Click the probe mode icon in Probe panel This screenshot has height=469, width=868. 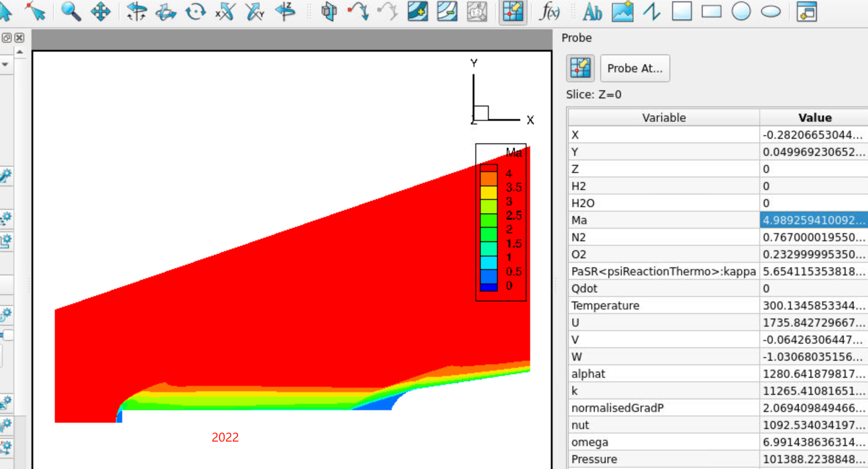click(580, 68)
